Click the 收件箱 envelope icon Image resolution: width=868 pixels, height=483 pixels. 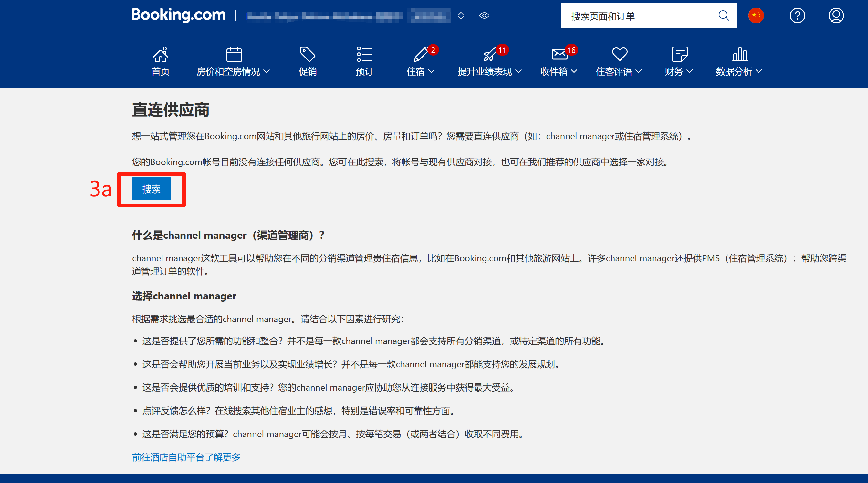(x=559, y=54)
